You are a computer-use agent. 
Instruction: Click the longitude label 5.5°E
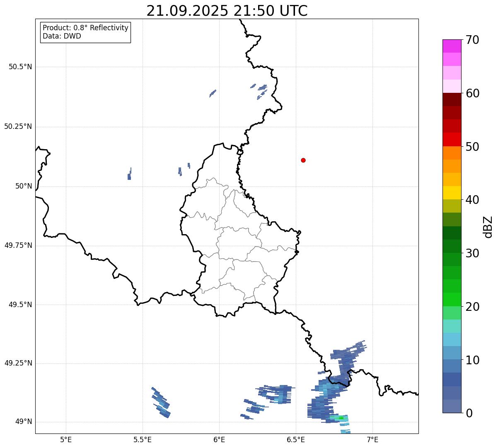coord(143,439)
